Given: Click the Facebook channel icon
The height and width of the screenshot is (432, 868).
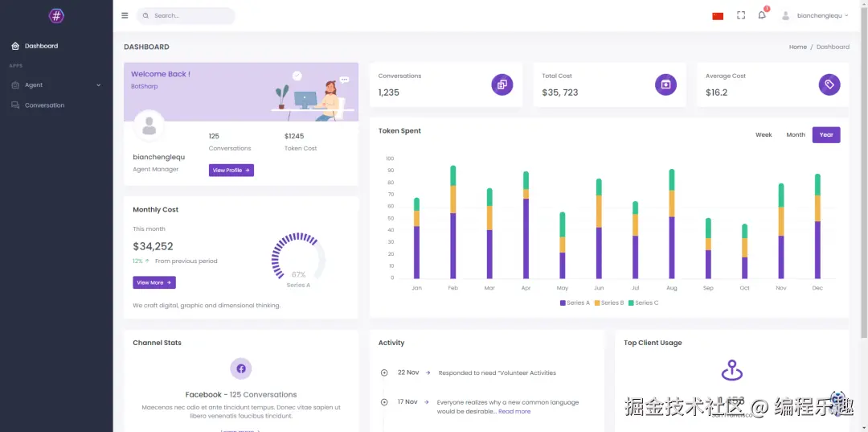Looking at the screenshot, I should point(241,368).
